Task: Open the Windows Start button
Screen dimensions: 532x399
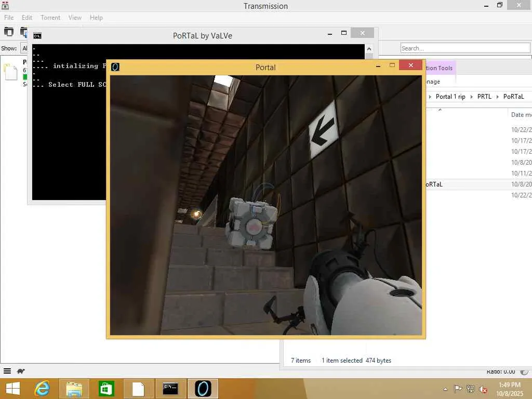Action: click(13, 389)
